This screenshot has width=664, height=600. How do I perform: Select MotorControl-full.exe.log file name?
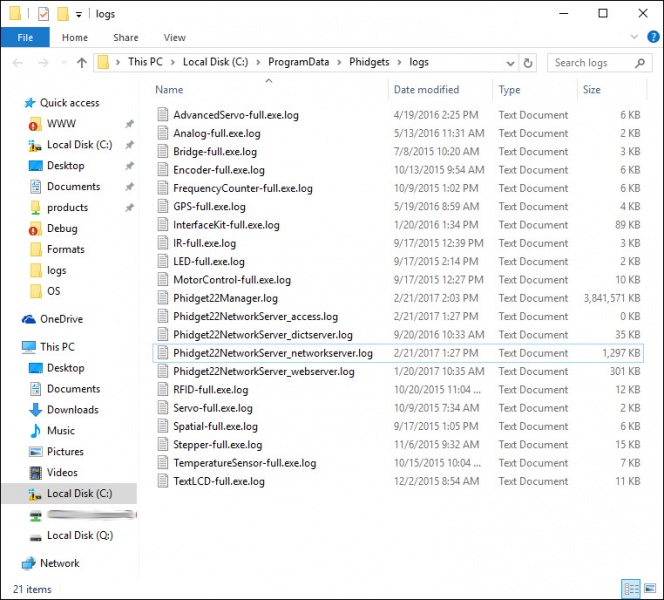pos(232,280)
